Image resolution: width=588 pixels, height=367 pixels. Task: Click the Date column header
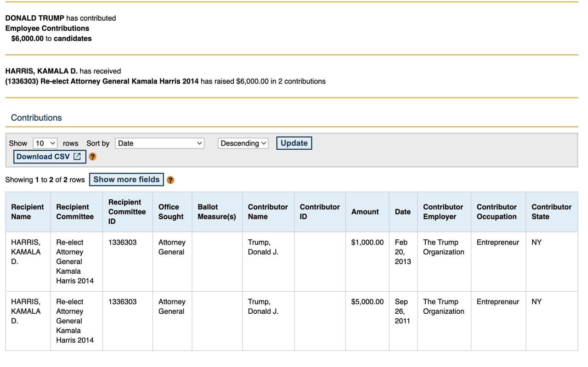coord(402,212)
